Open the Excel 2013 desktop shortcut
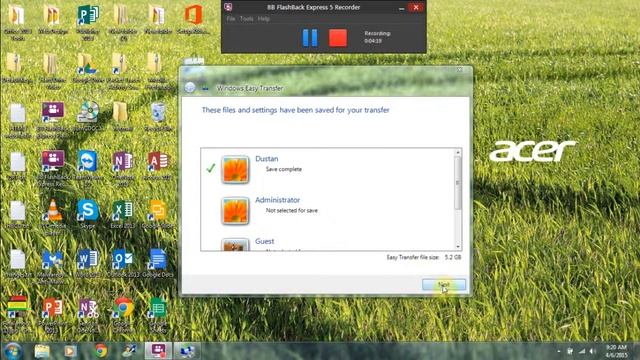This screenshot has height=360, width=640. pyautogui.click(x=123, y=214)
